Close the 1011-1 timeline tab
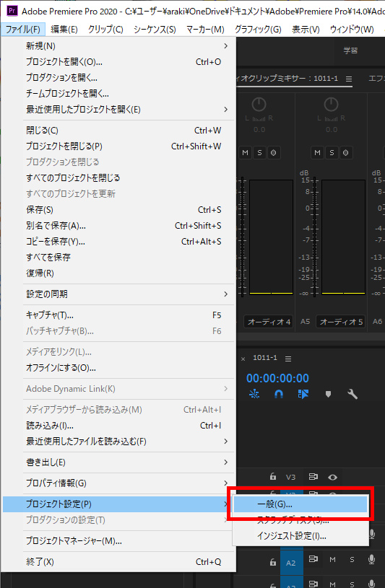The width and height of the screenshot is (385, 588). [243, 359]
